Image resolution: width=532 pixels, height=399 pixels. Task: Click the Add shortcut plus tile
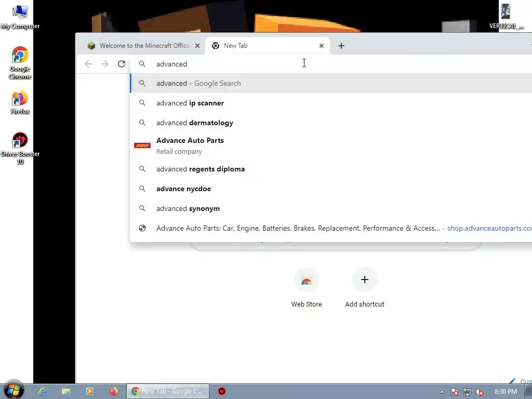pos(364,280)
